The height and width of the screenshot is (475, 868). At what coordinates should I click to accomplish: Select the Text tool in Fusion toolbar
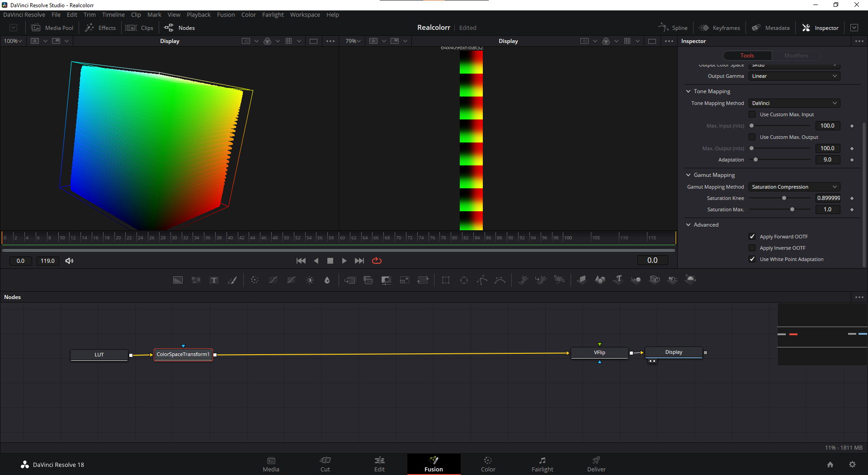214,280
